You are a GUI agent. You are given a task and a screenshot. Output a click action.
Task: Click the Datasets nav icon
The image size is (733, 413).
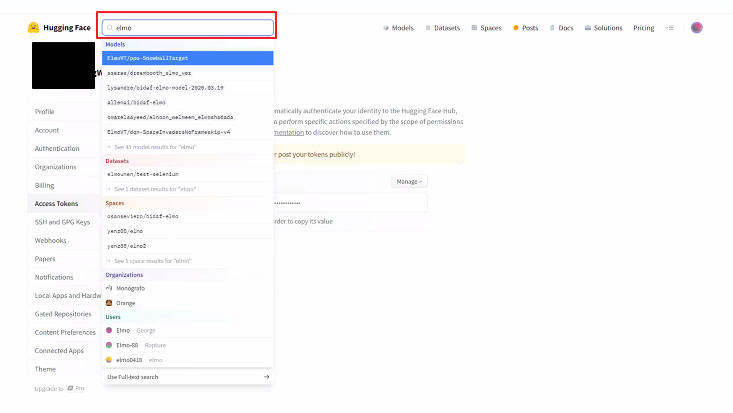click(428, 28)
